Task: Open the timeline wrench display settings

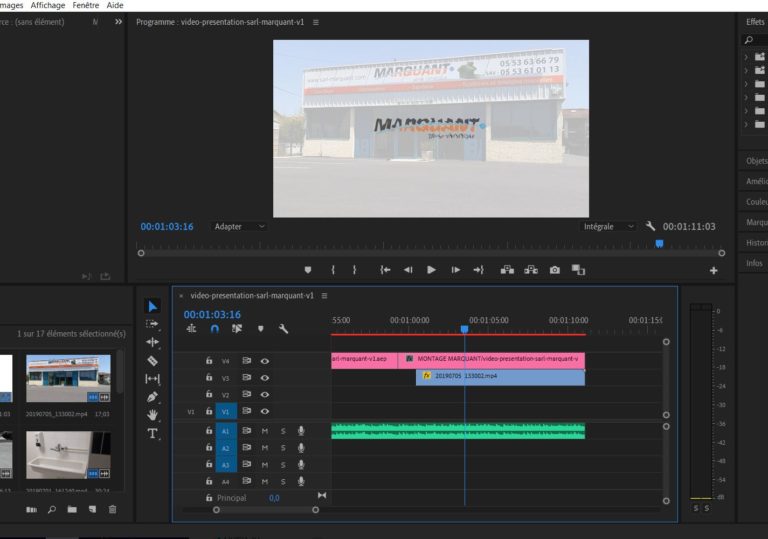Action: (283, 328)
